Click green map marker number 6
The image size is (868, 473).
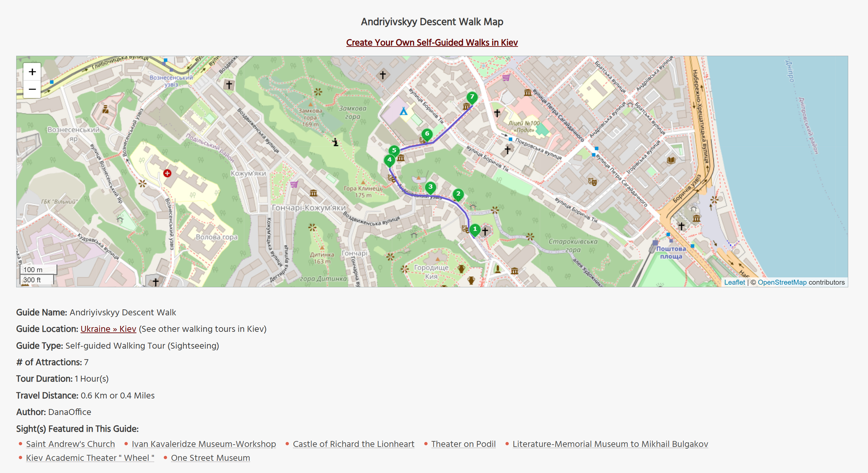pos(427,134)
